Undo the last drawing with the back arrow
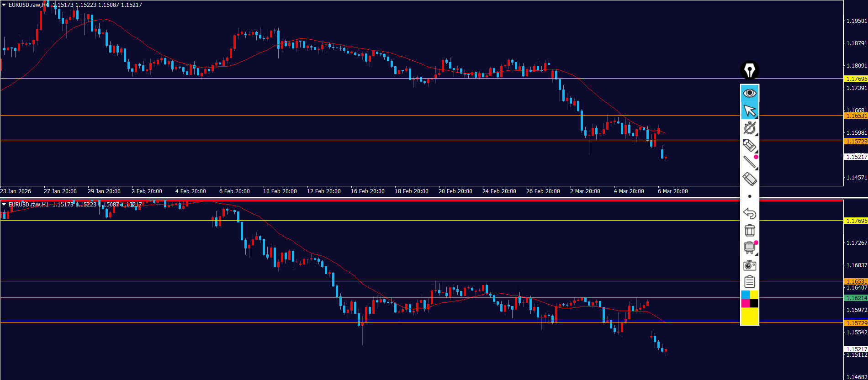 (749, 213)
